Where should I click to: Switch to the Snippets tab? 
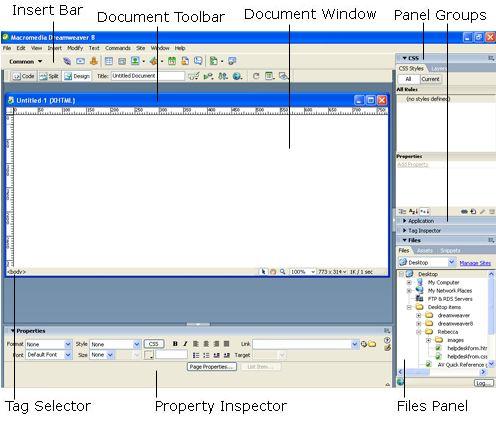pyautogui.click(x=450, y=250)
